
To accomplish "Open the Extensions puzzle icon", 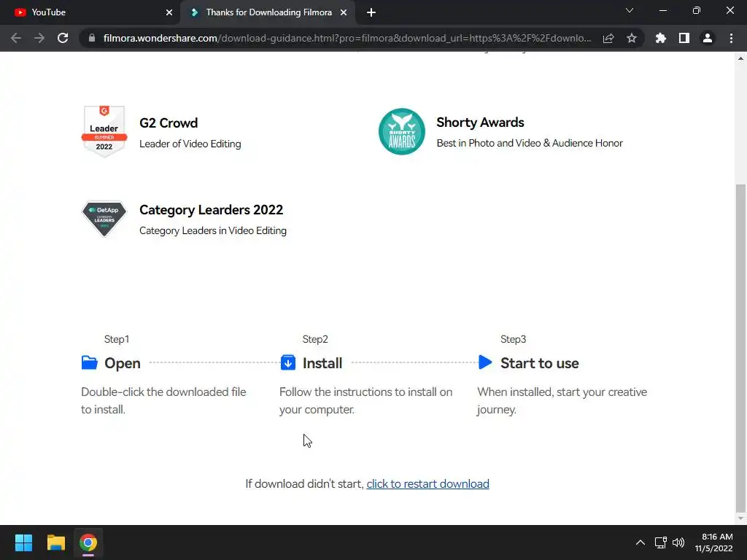I will coord(661,38).
